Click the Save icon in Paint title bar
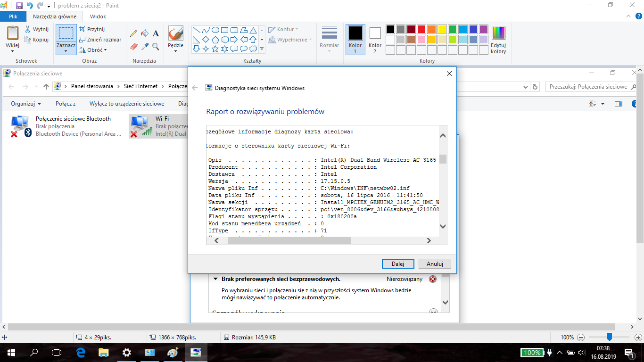 (19, 6)
